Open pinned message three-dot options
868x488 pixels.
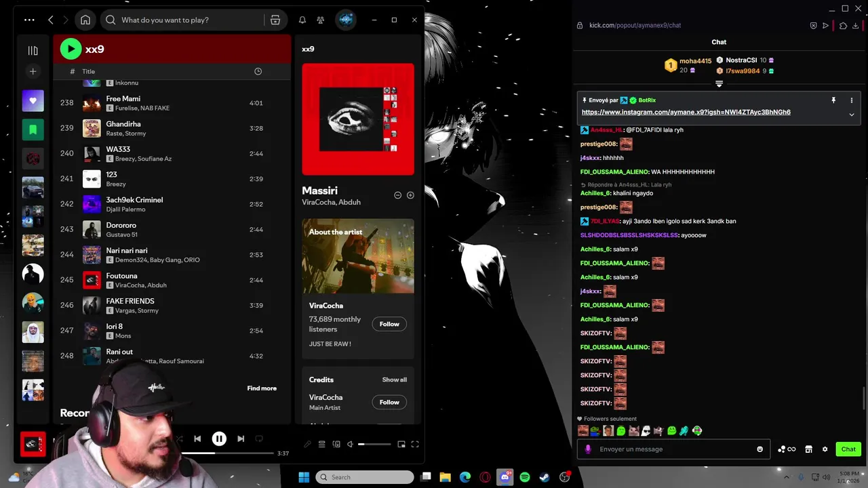pyautogui.click(x=852, y=100)
